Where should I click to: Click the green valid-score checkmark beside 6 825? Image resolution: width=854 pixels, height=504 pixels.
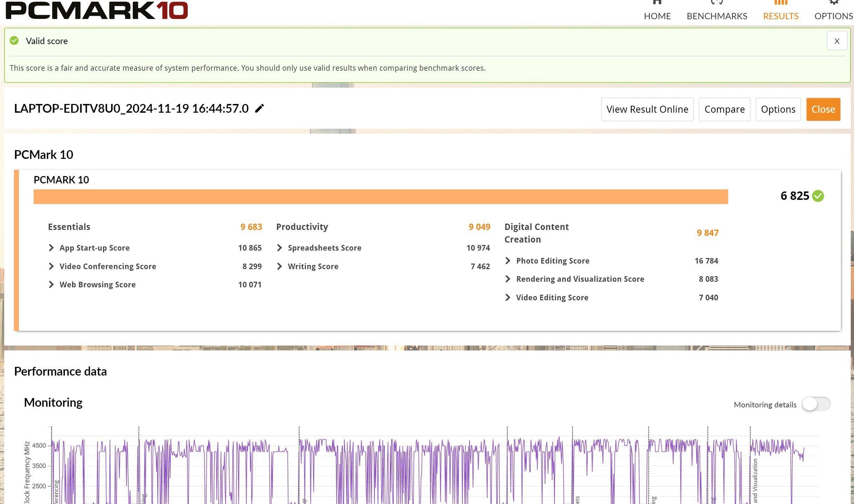point(818,196)
